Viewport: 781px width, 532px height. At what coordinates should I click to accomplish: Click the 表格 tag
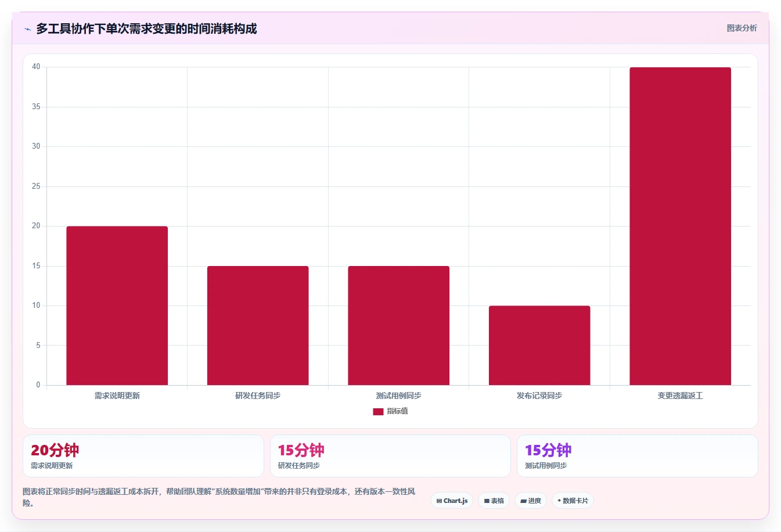tap(494, 501)
